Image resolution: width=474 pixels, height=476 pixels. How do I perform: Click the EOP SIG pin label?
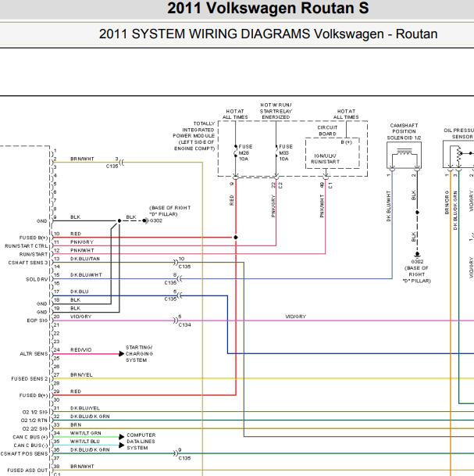pyautogui.click(x=37, y=320)
